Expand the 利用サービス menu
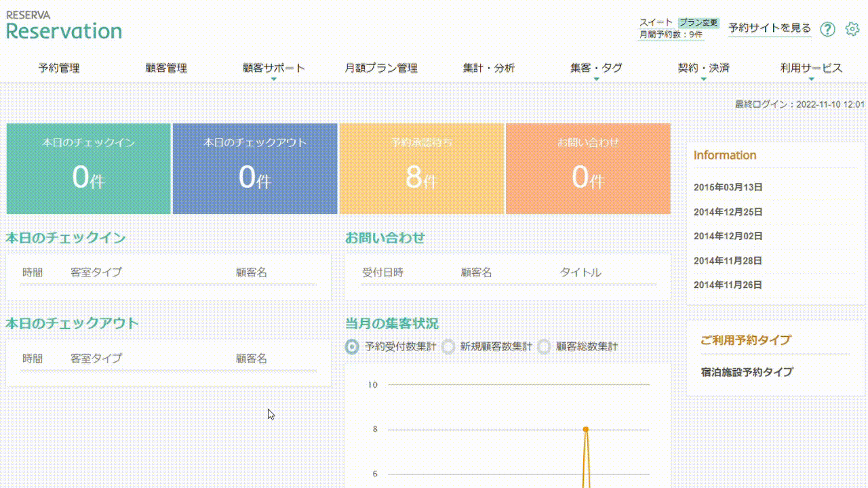The height and width of the screenshot is (488, 868). 811,68
